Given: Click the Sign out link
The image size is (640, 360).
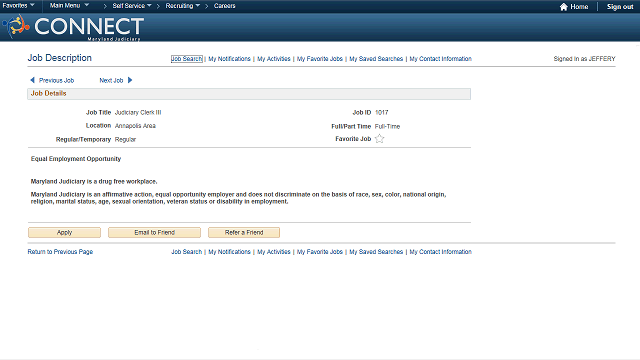Looking at the screenshot, I should [620, 7].
